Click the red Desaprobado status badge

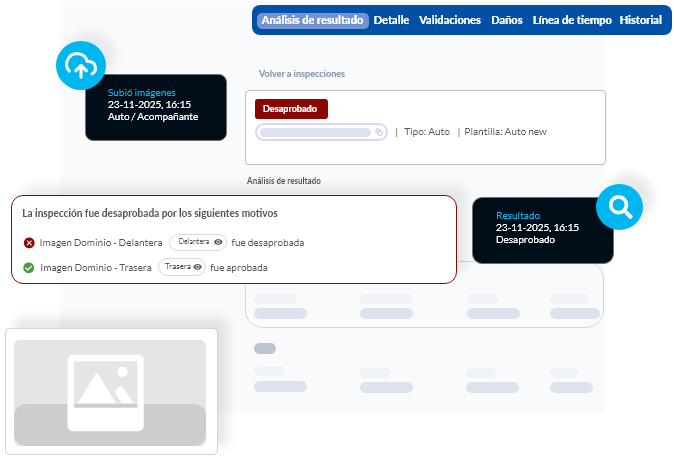tap(291, 109)
